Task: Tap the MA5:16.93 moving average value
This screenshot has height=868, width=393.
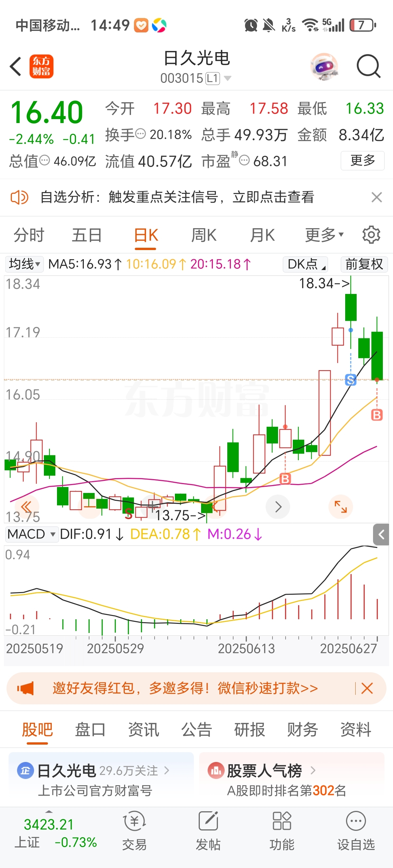Action: point(84,264)
